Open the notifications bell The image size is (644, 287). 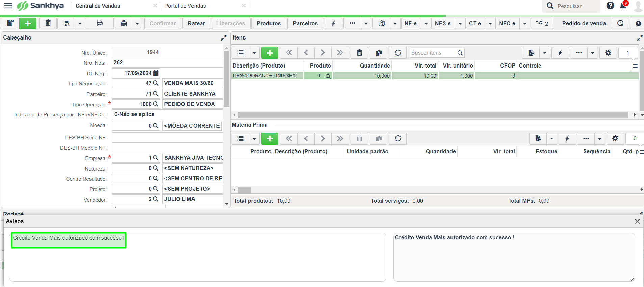coord(623,6)
